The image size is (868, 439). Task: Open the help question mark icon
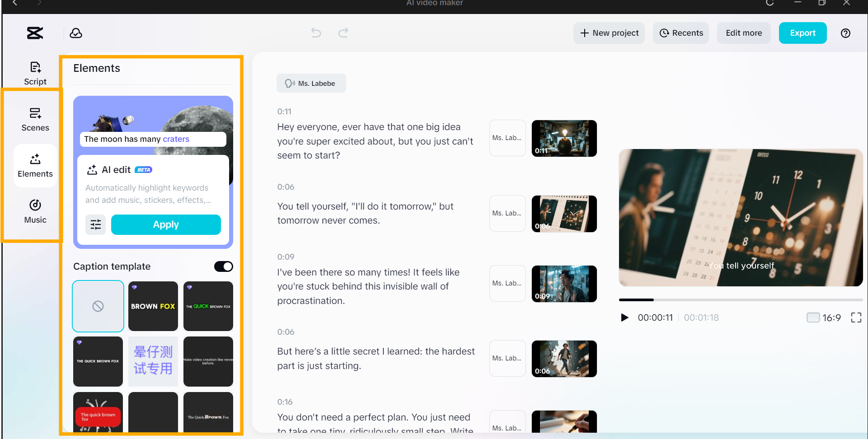(845, 33)
